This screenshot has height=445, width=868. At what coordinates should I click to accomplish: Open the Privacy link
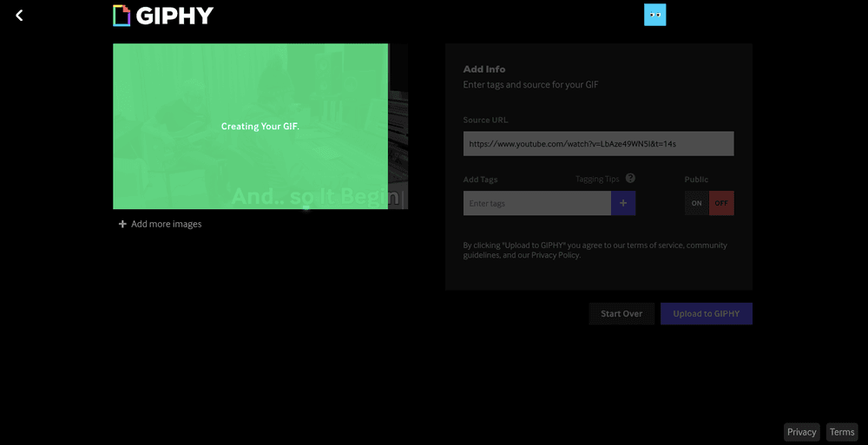801,432
